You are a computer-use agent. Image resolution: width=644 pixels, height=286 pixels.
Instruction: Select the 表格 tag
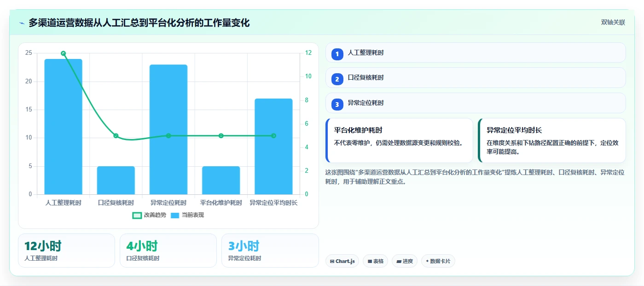click(376, 261)
